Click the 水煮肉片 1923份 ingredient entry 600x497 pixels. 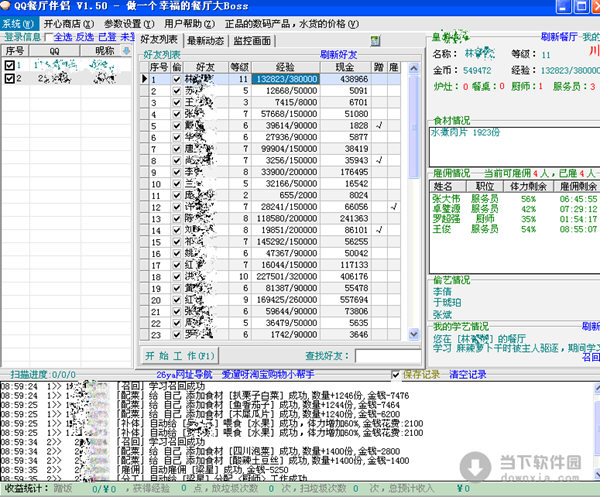point(465,132)
